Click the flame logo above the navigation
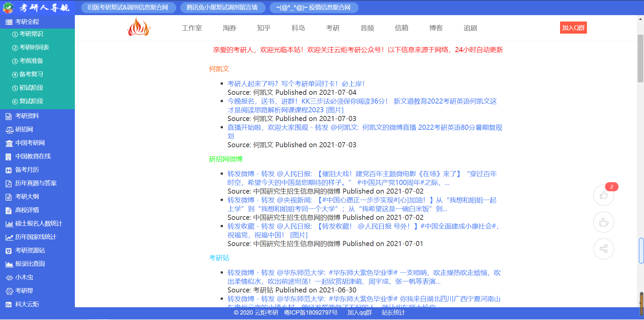 138,27
